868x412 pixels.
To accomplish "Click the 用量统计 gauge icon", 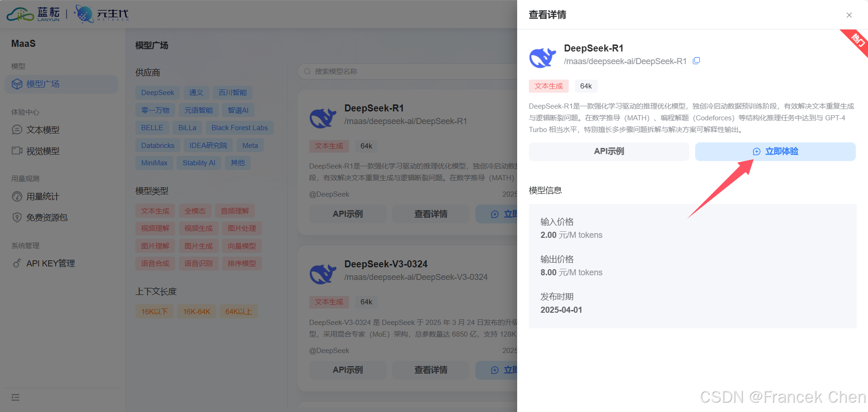I will tap(17, 197).
